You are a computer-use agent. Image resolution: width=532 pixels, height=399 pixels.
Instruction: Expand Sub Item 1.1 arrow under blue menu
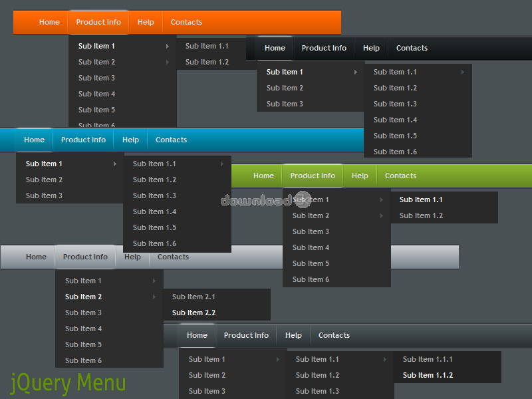(x=222, y=164)
